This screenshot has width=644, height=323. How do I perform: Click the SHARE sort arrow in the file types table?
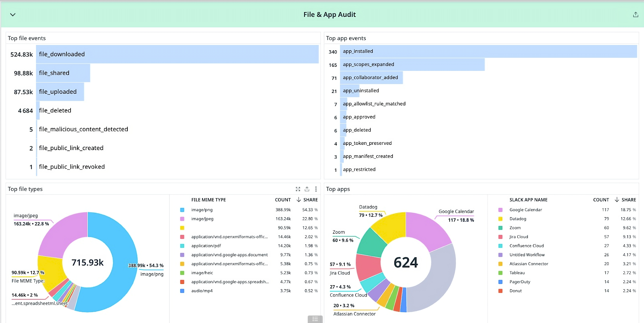pyautogui.click(x=298, y=200)
